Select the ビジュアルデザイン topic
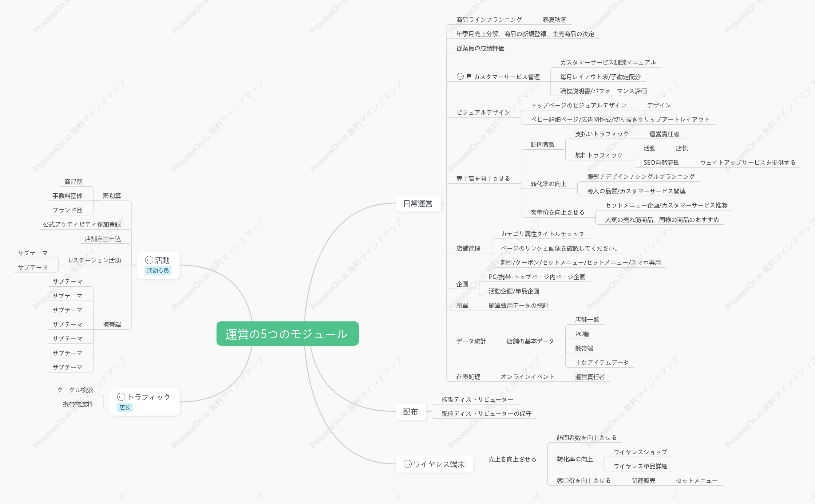Viewport: 815px width, 504px height. pyautogui.click(x=483, y=112)
